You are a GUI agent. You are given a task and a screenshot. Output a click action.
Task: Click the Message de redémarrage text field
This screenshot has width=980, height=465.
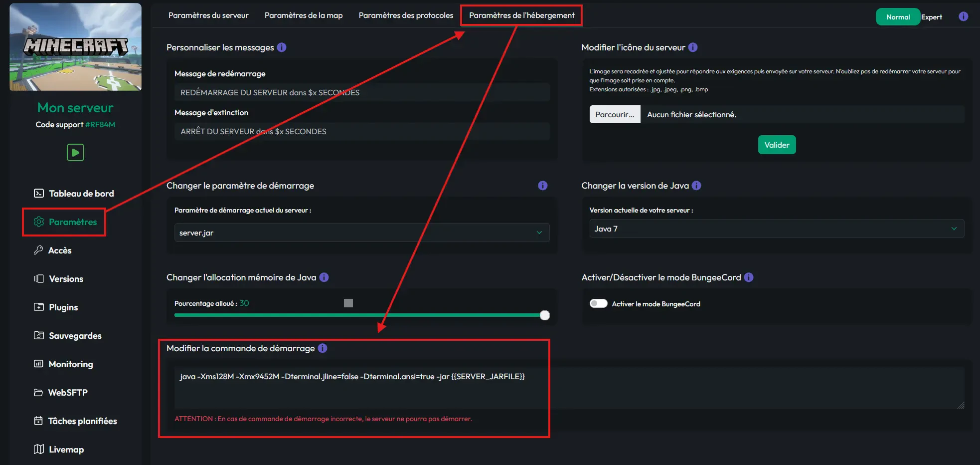362,92
